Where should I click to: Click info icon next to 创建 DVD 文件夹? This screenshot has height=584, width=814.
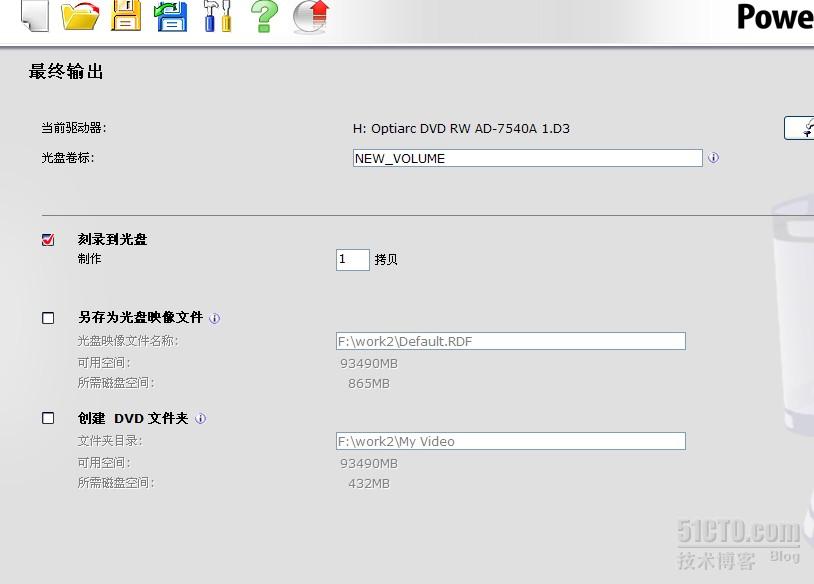200,418
